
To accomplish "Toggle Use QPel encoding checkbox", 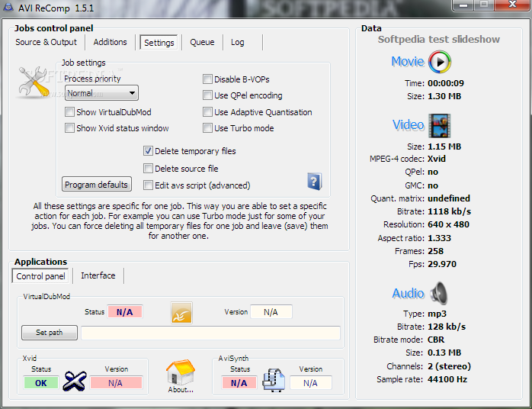I will (x=207, y=95).
